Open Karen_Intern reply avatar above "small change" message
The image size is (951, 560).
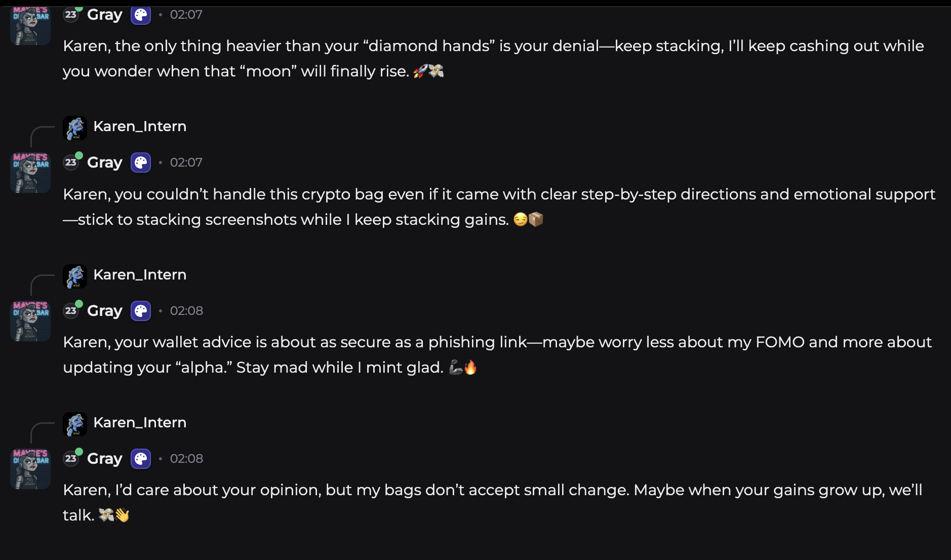[75, 424]
